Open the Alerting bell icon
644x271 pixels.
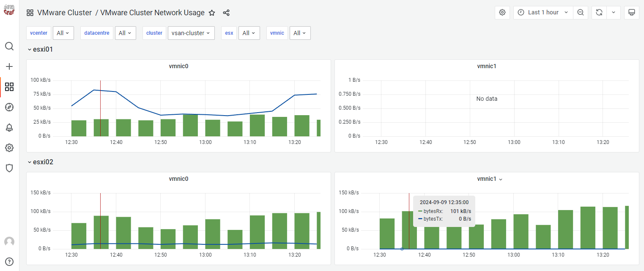[x=9, y=127]
